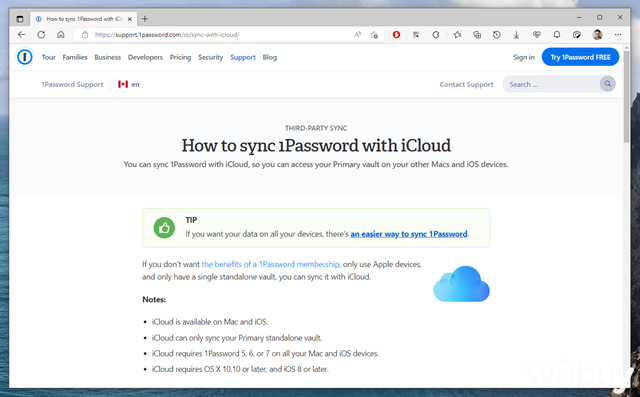Open the Families menu item
This screenshot has width=640, height=397.
click(75, 57)
